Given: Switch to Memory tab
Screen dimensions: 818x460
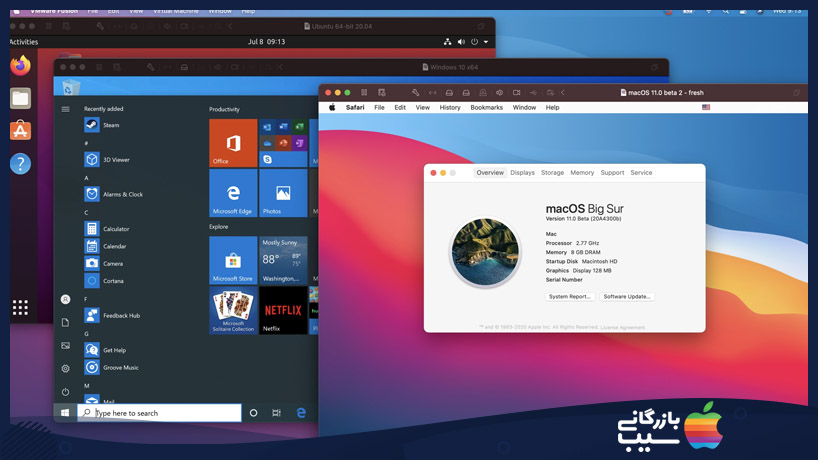Looking at the screenshot, I should [582, 173].
